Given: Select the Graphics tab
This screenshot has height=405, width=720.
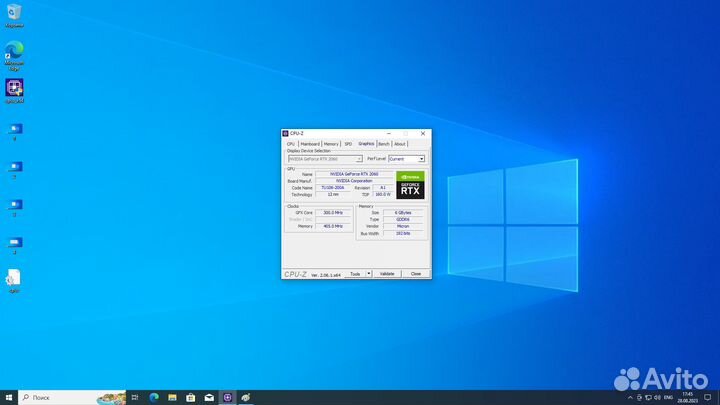Looking at the screenshot, I should [366, 144].
